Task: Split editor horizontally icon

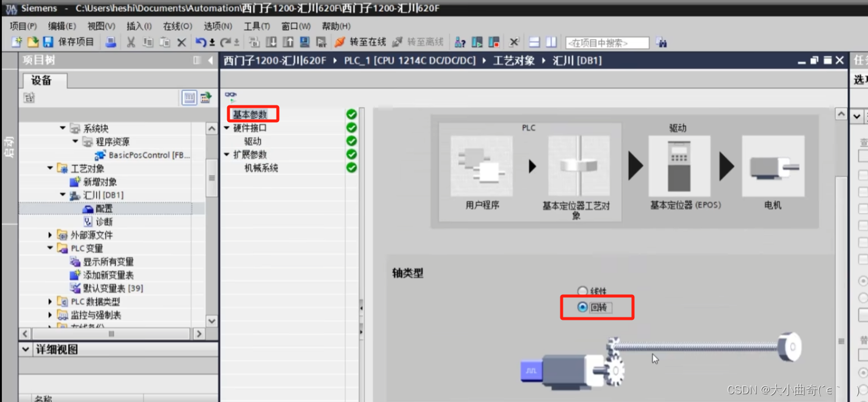Action: [534, 42]
